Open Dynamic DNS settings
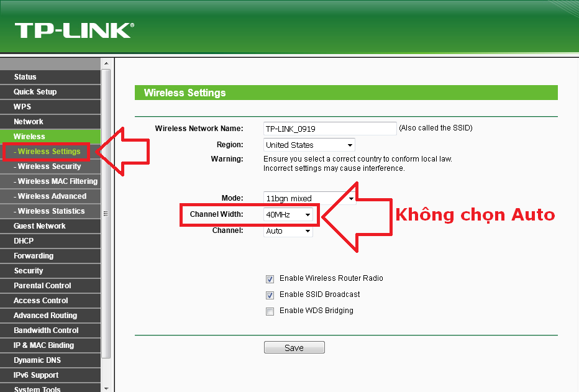Screen dimensions: 579x392 [50, 360]
